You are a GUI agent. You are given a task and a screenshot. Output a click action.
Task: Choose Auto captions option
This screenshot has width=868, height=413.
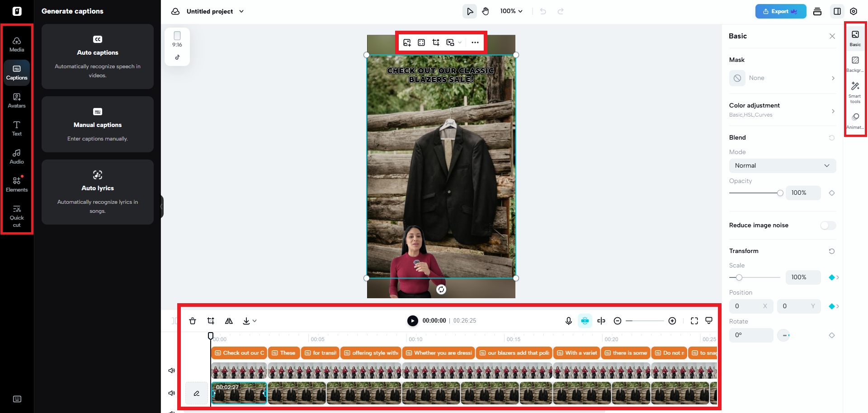click(x=98, y=56)
